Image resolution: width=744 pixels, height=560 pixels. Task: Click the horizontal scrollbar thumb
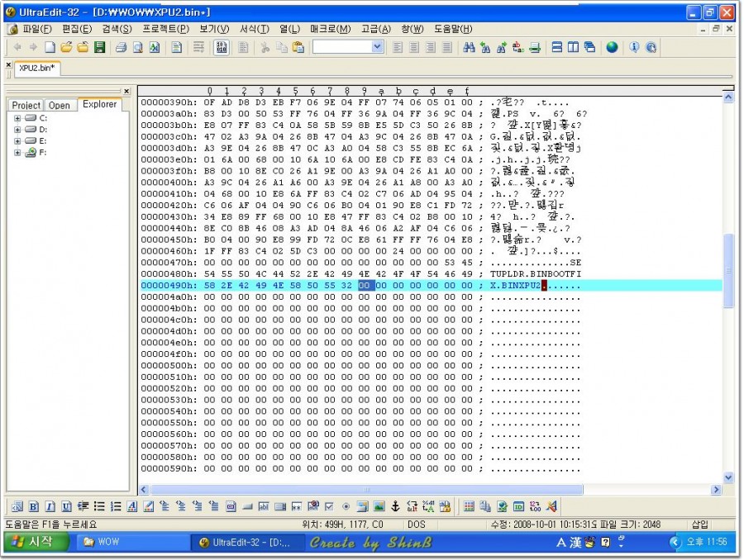click(x=366, y=489)
